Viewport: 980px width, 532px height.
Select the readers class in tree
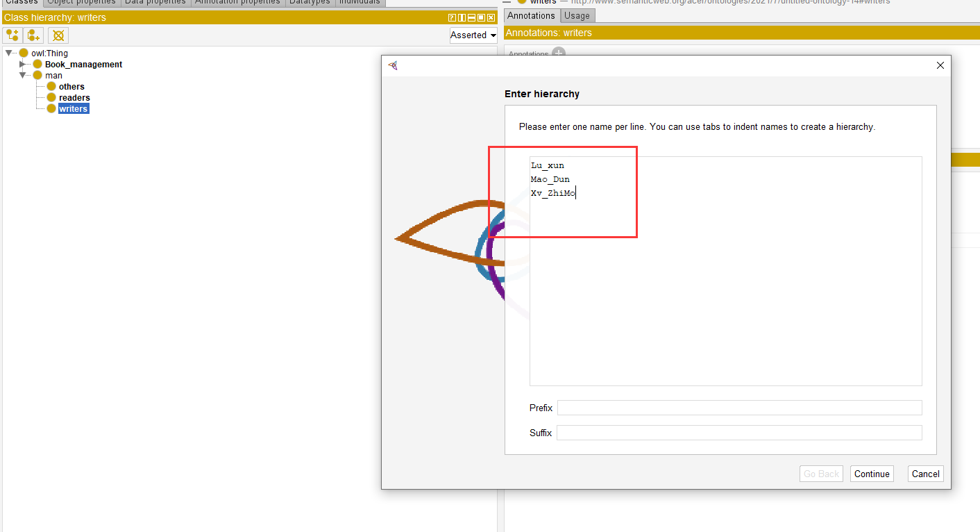point(74,97)
